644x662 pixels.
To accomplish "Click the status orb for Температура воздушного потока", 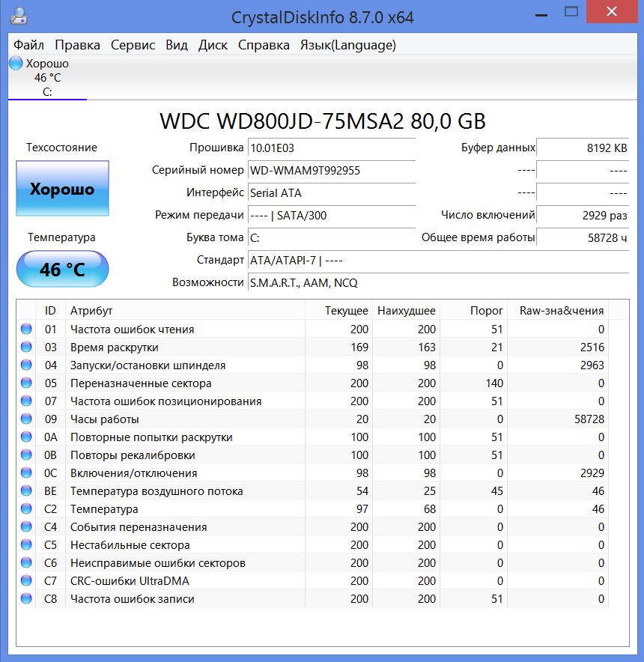I will pos(26,491).
